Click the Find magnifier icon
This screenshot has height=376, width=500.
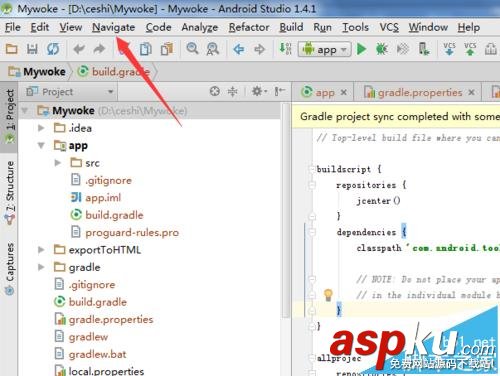pos(192,49)
